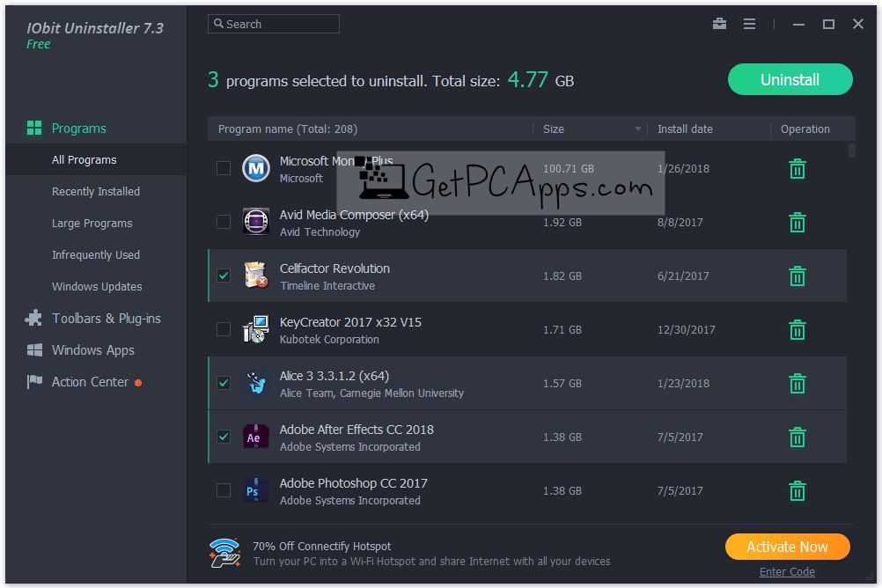This screenshot has width=882, height=588.
Task: Click trash icon for Microsoft Money Plus
Action: pyautogui.click(x=797, y=169)
